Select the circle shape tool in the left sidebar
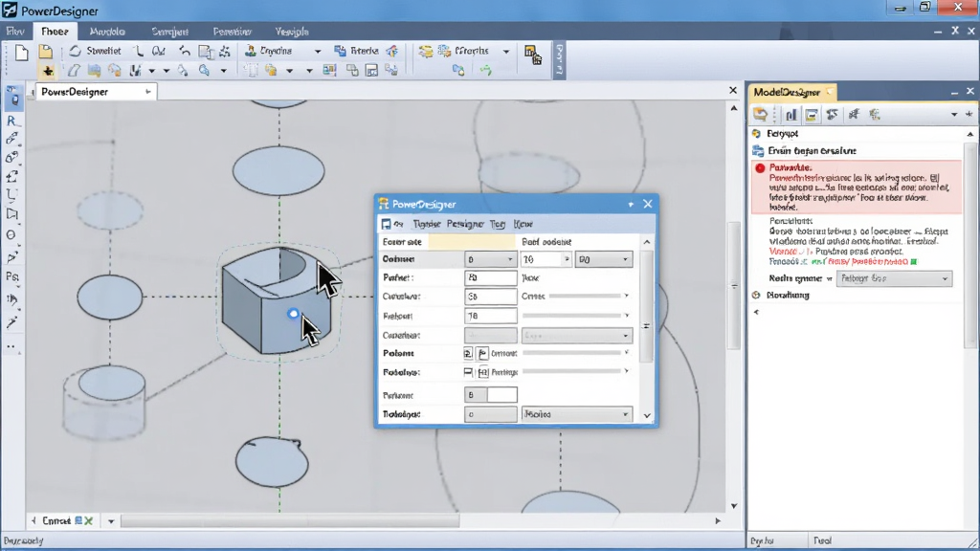 point(11,235)
